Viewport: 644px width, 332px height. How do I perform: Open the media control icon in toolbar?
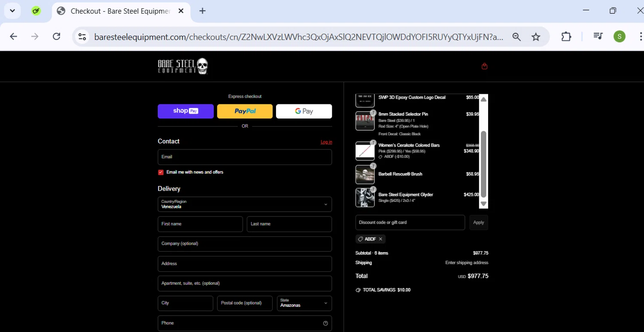tap(598, 37)
